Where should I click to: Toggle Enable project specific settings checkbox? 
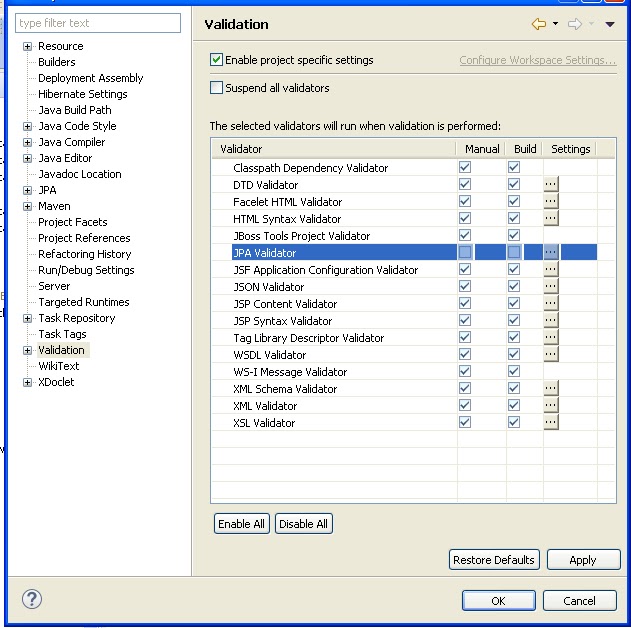tap(217, 60)
